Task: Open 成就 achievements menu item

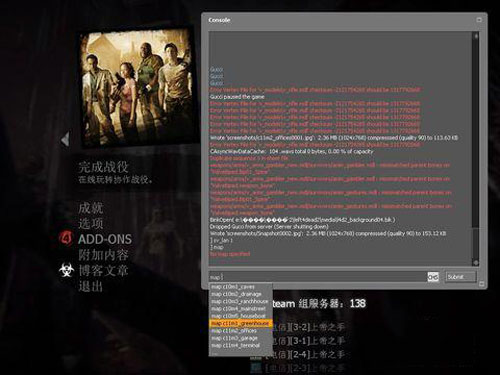Action: [x=91, y=208]
